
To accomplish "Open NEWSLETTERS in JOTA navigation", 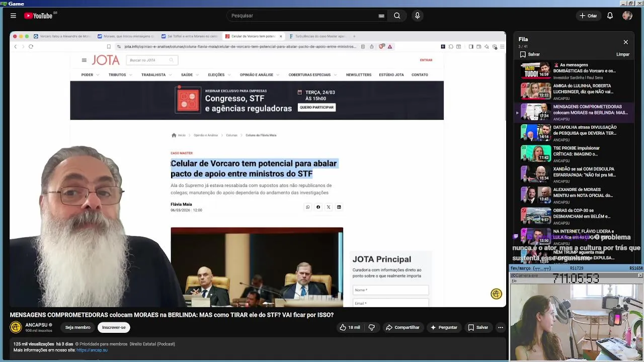I will (359, 75).
